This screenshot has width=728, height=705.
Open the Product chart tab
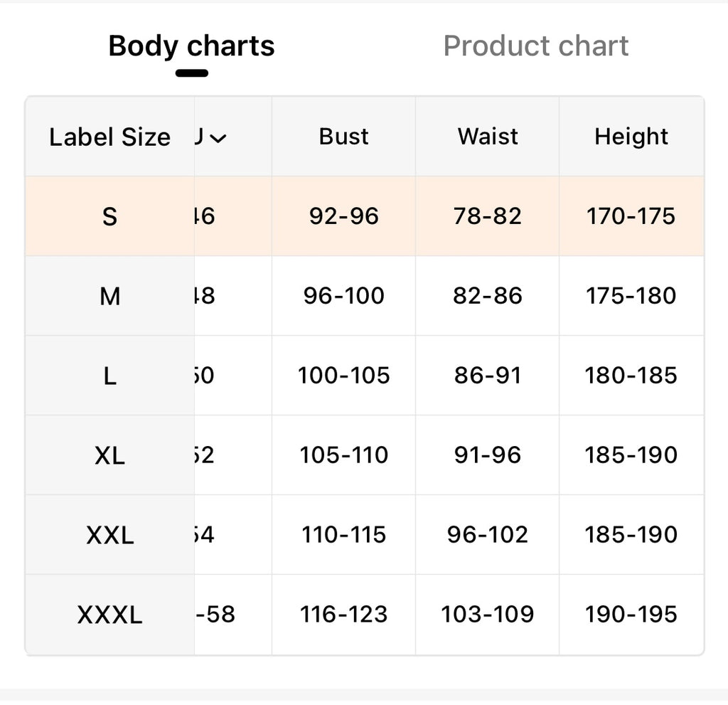535,46
